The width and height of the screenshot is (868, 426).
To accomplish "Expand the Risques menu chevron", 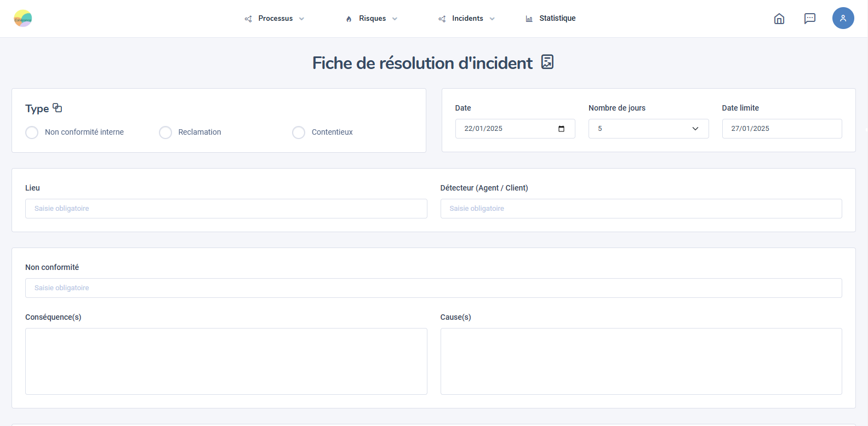I will pos(395,19).
